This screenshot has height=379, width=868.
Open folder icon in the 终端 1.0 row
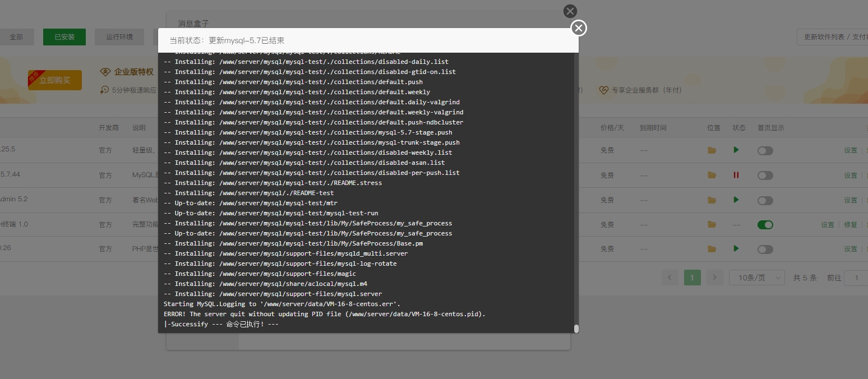[712, 224]
